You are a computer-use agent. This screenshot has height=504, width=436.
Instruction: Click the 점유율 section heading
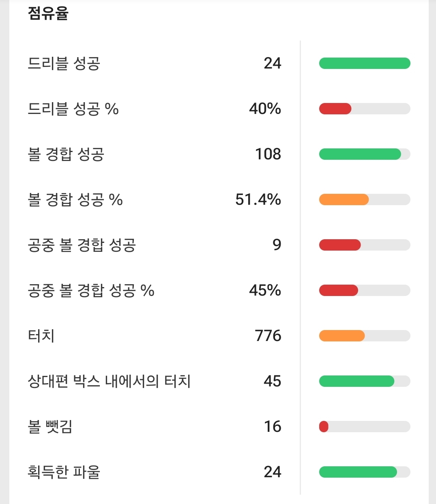point(48,13)
